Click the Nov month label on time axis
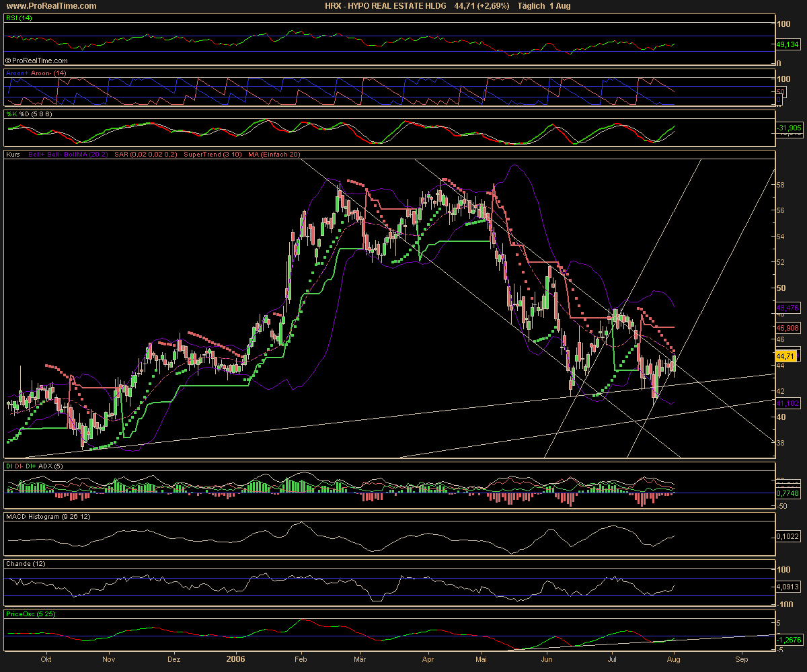 (108, 660)
